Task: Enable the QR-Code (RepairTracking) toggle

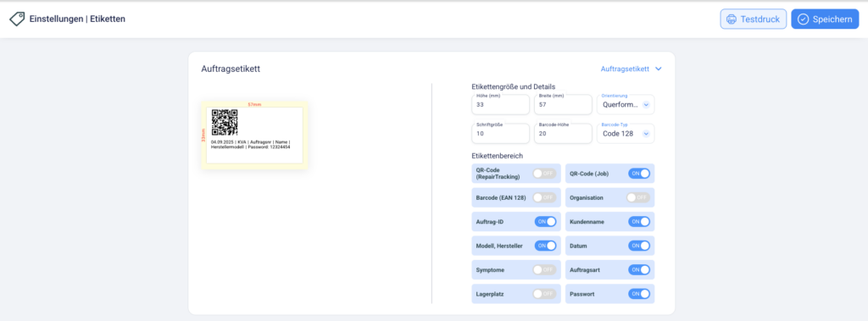Action: coord(545,174)
